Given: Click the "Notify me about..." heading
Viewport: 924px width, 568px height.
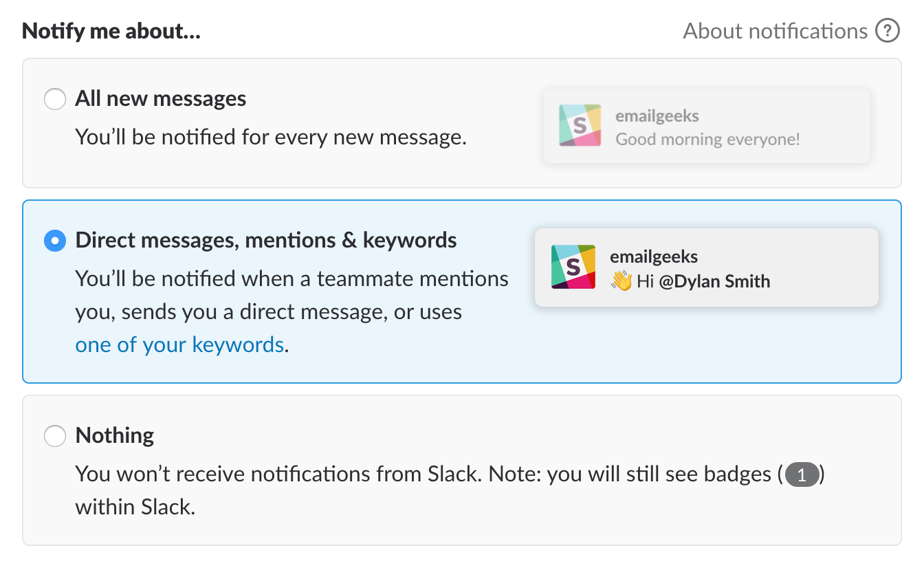Looking at the screenshot, I should click(x=111, y=31).
